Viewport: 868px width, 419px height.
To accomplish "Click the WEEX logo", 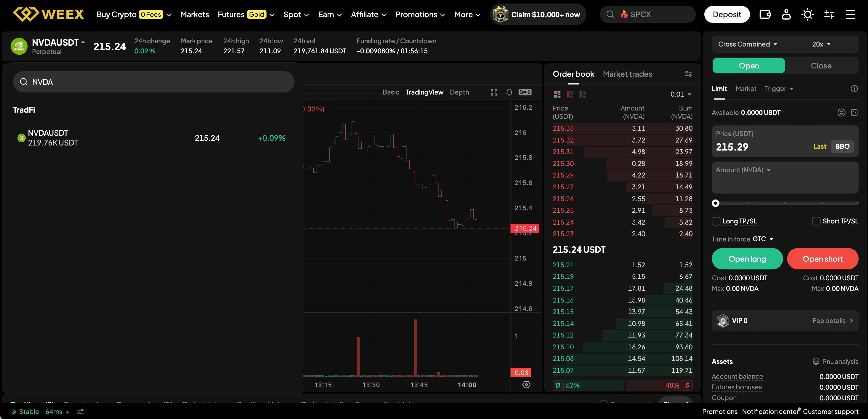I will pos(48,14).
